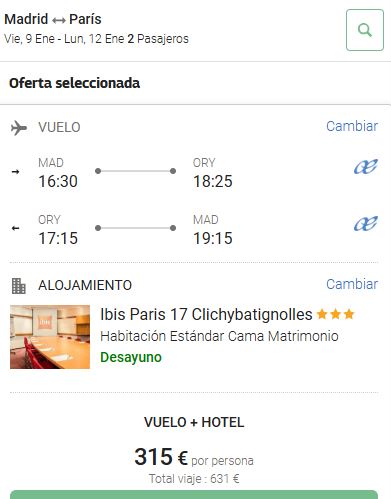Open the Ibis Paris hotel photo
This screenshot has width=391, height=499.
[50, 337]
